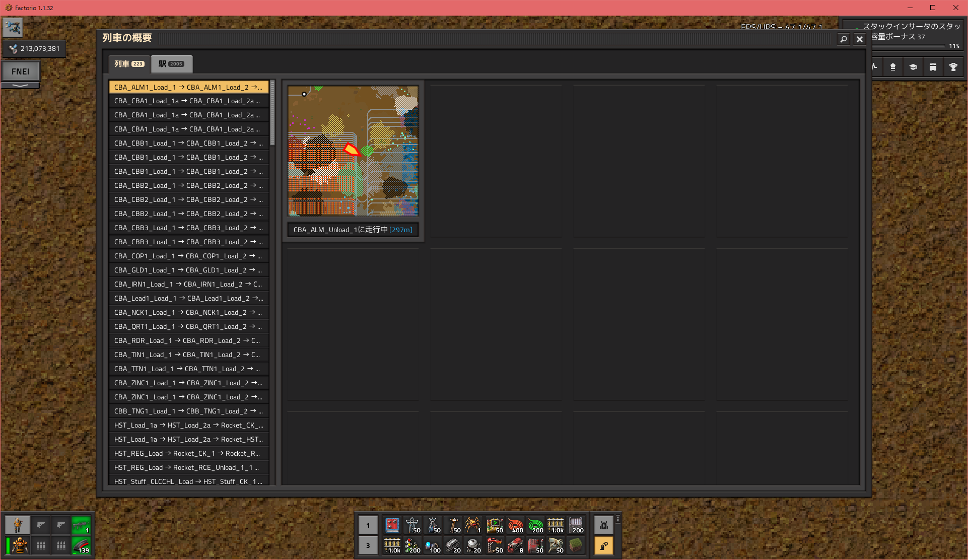The height and width of the screenshot is (560, 968).
Task: Select the red wire coil with 400
Action: pyautogui.click(x=515, y=525)
